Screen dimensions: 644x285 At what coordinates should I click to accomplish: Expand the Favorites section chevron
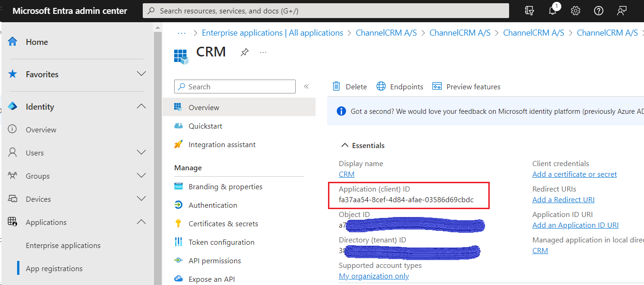coord(142,74)
